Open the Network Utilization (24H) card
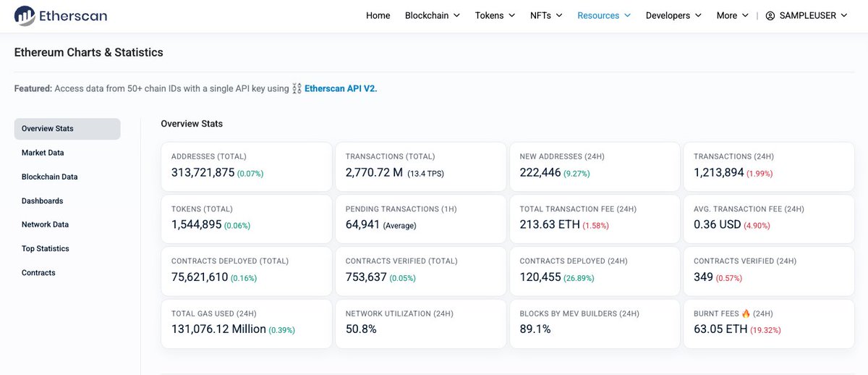The width and height of the screenshot is (868, 375). (421, 324)
